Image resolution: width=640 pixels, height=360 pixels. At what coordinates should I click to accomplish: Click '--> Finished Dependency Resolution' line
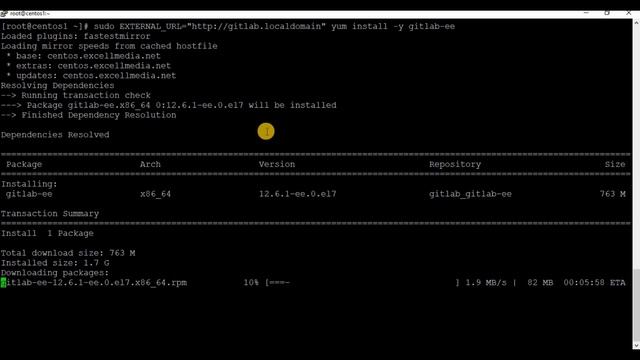click(89, 115)
